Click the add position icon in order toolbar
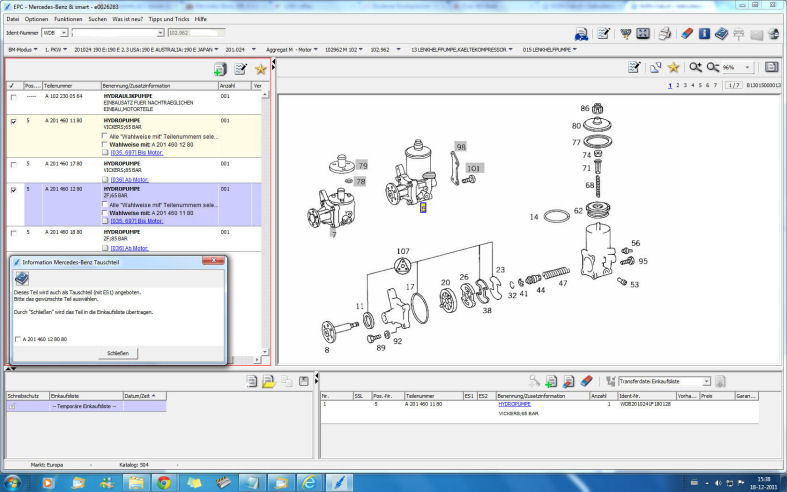 click(551, 382)
